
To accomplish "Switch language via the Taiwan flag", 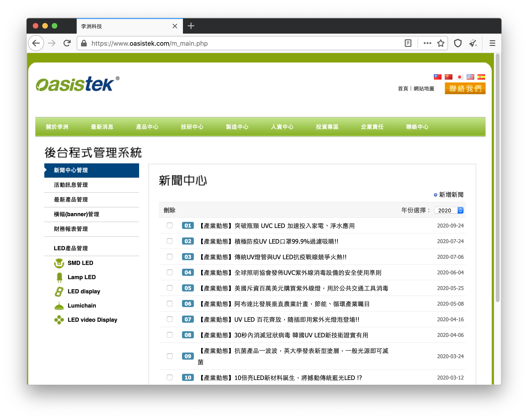I will pyautogui.click(x=437, y=77).
